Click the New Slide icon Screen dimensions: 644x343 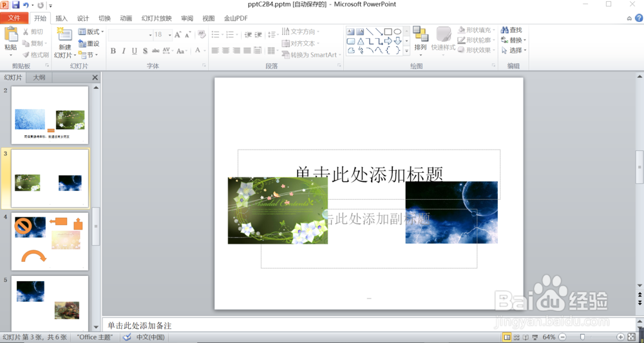(x=64, y=35)
